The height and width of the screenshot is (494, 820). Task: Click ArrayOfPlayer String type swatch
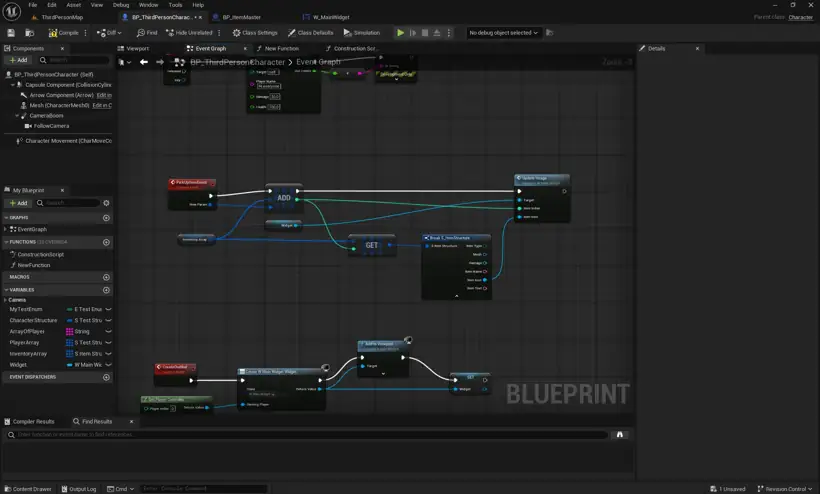pos(70,331)
